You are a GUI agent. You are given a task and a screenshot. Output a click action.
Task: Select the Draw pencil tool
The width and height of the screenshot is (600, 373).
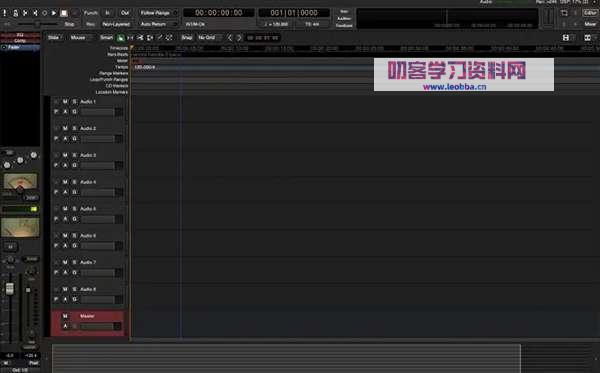click(x=160, y=37)
